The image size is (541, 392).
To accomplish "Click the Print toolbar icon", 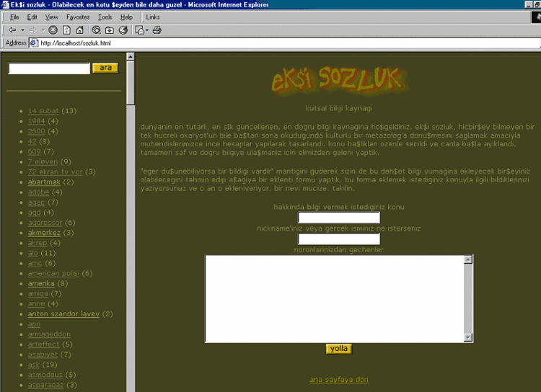I will 157,30.
